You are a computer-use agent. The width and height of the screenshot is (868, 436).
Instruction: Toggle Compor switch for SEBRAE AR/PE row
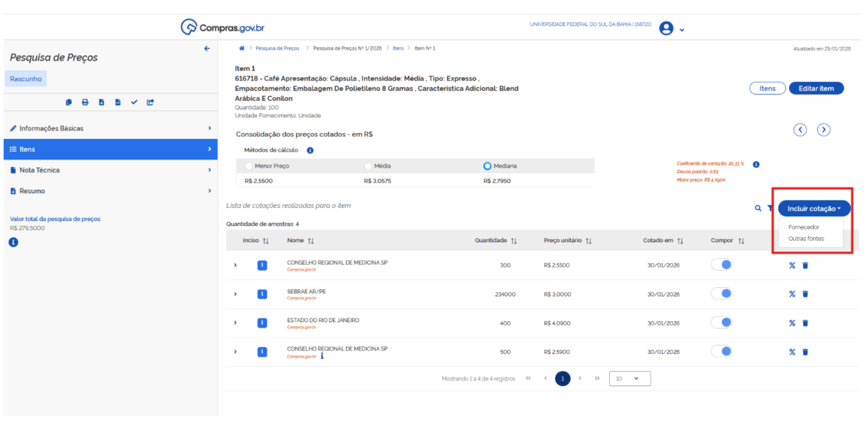click(x=722, y=294)
